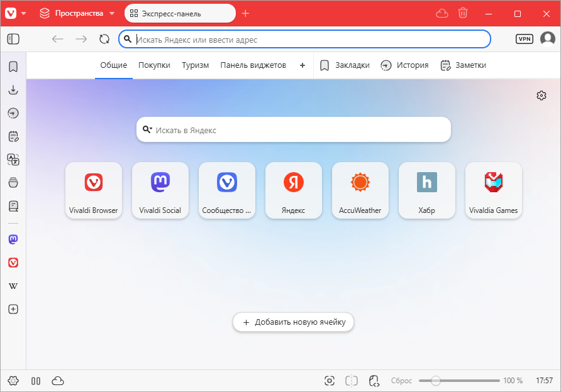Switch to the Покупки speed dial tab
Screen dimensions: 561x392
pos(154,65)
